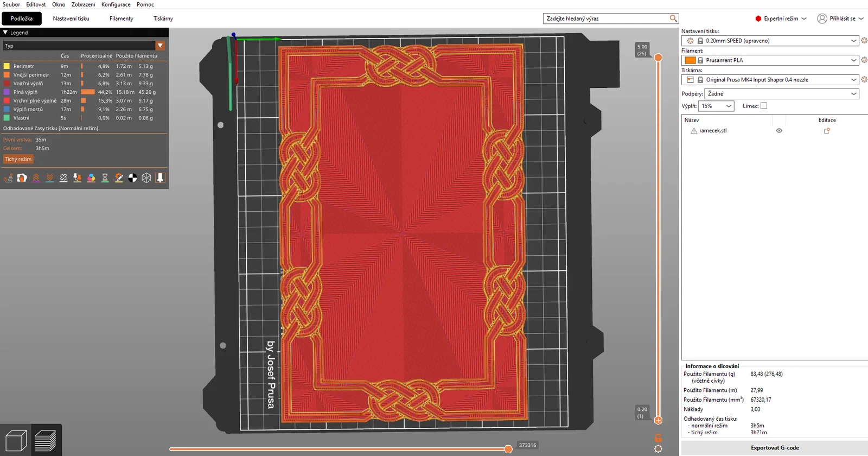The image size is (868, 456).
Task: Toggle pauses hourglass icon
Action: [105, 178]
